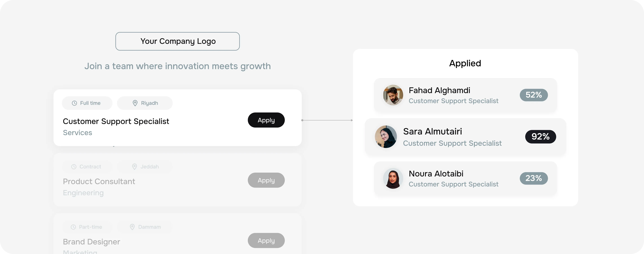Click the location pin beside Riyadh

135,103
